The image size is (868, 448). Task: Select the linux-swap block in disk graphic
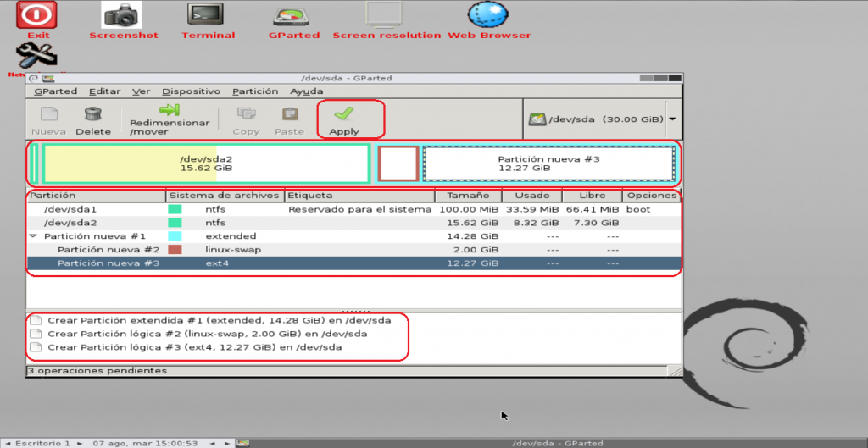point(398,163)
